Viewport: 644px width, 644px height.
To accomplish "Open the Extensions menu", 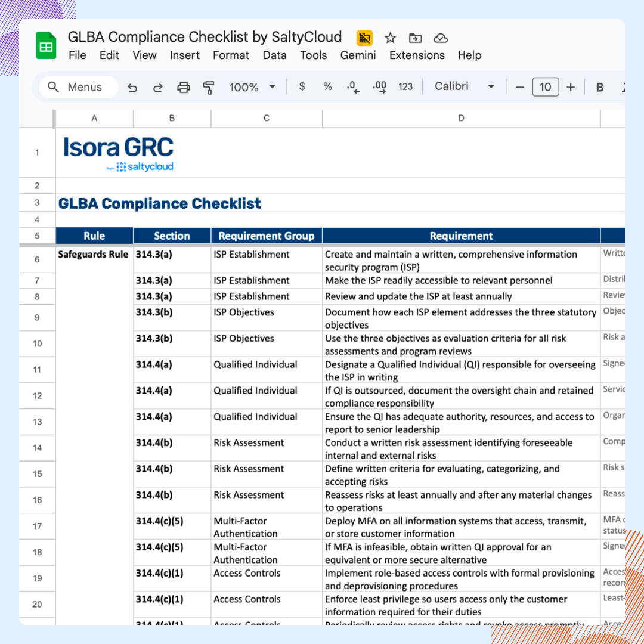I will coord(417,55).
